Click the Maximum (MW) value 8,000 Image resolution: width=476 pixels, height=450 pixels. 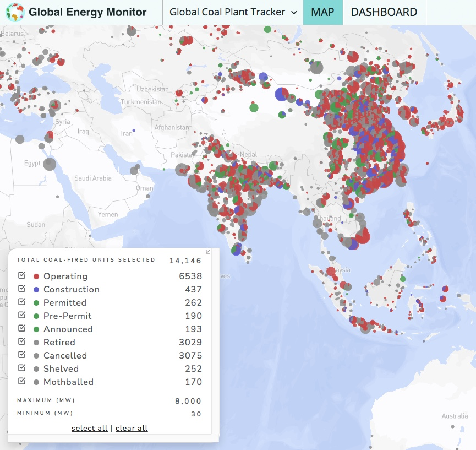(188, 401)
